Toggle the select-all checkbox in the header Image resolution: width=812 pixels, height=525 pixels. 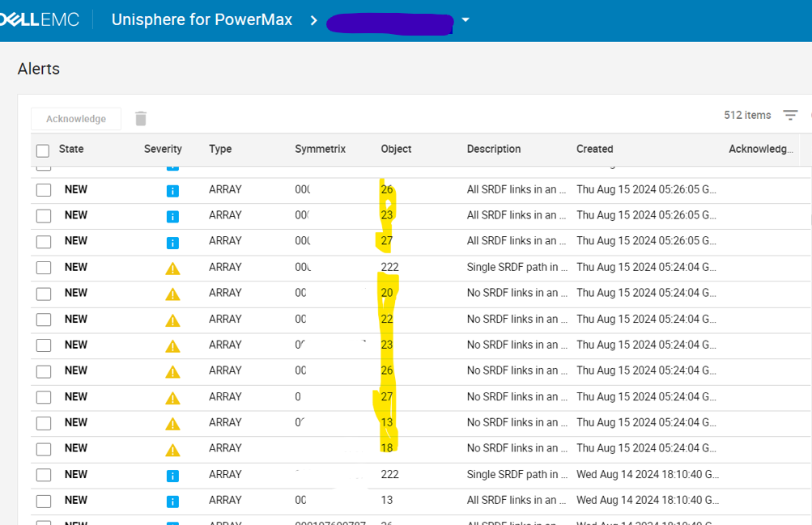[43, 150]
